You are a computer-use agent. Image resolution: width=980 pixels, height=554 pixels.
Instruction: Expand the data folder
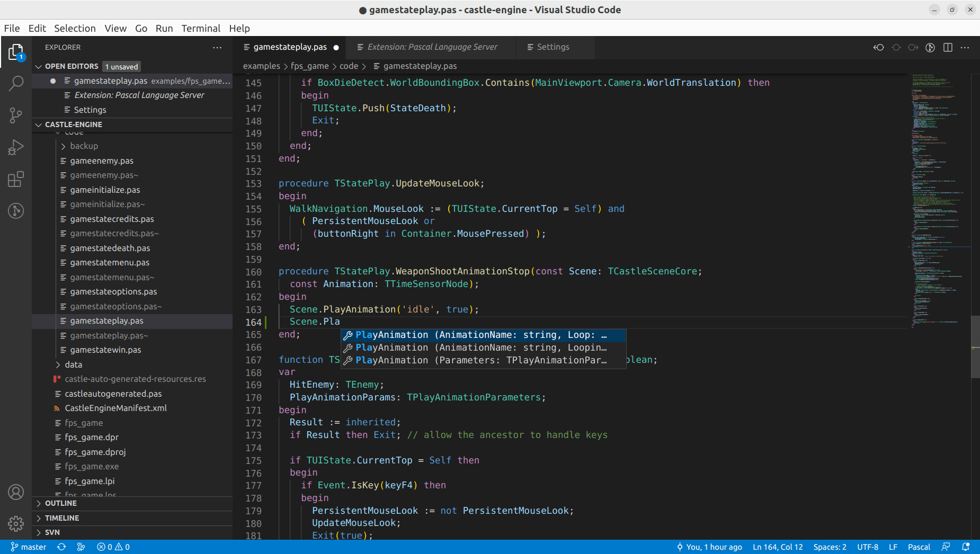click(x=73, y=364)
